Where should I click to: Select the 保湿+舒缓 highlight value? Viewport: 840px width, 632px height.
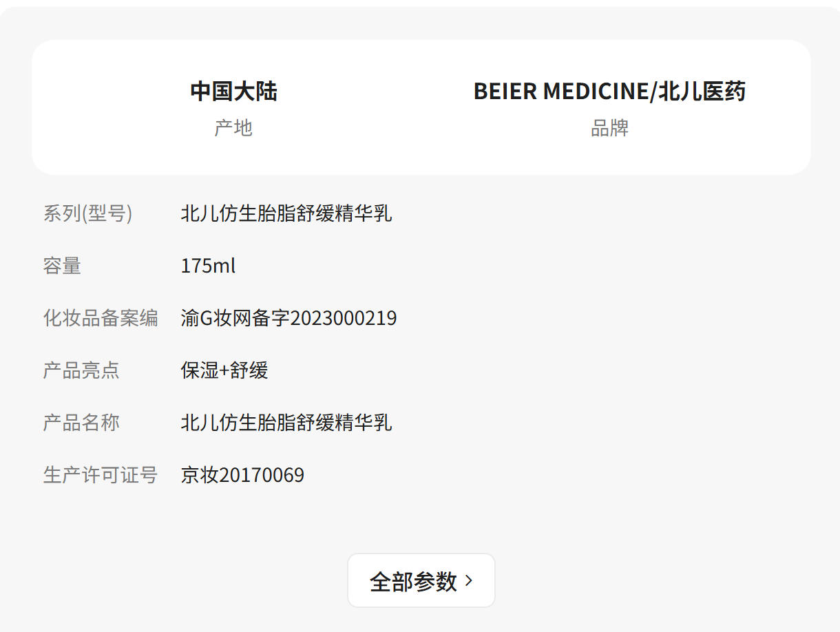pos(224,370)
